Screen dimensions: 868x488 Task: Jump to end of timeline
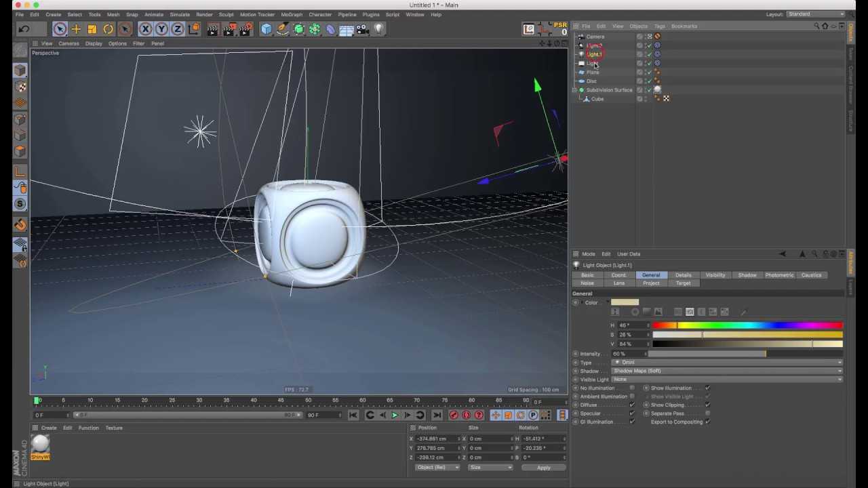coord(437,415)
